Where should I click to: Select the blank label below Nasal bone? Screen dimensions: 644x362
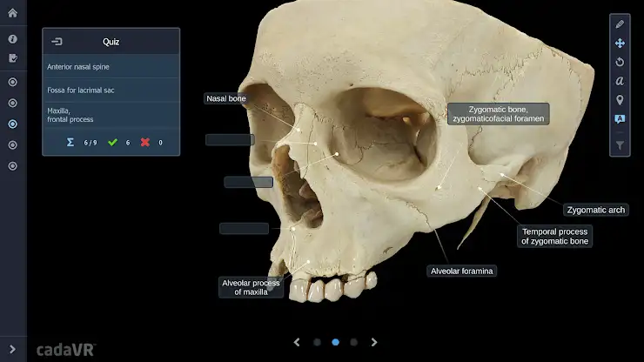point(230,140)
